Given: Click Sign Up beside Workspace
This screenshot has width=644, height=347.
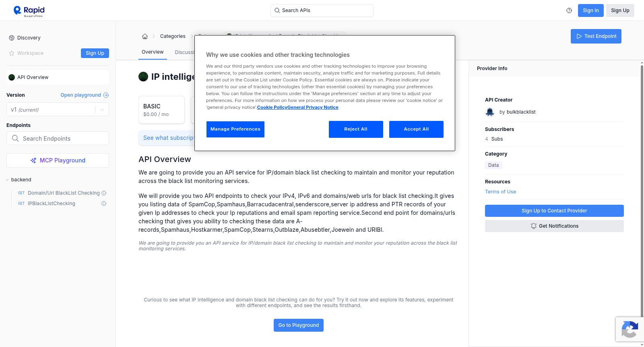Looking at the screenshot, I should [x=95, y=53].
